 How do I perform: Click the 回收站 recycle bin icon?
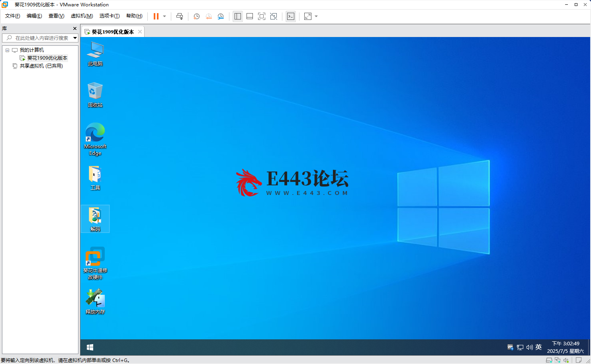coord(95,95)
